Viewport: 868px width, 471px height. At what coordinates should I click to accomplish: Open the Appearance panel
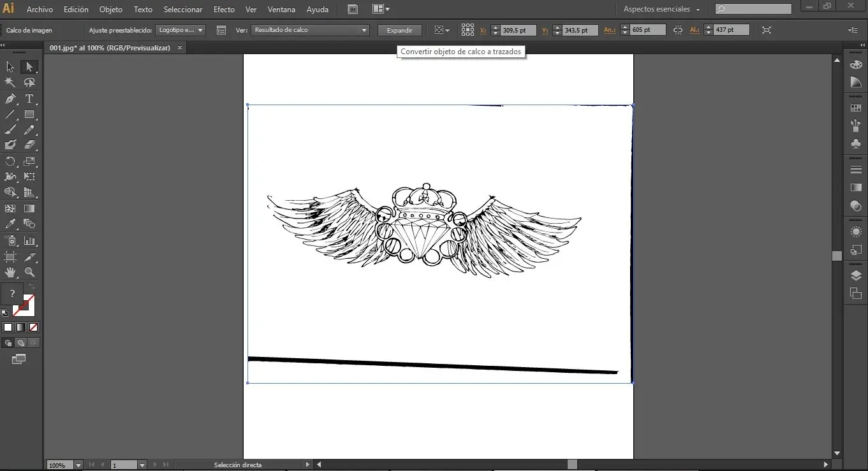pos(856,231)
